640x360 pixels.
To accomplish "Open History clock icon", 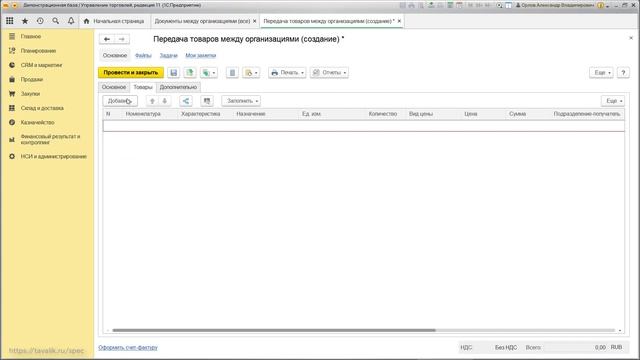I will (40, 21).
